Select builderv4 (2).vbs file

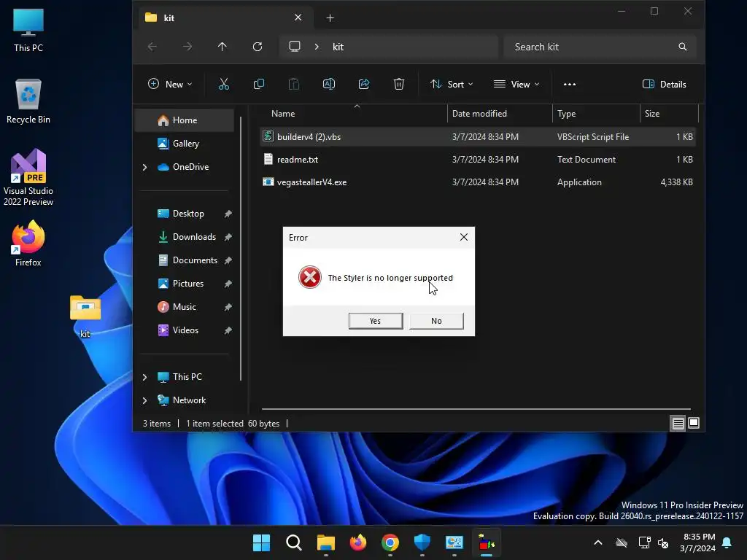point(478,136)
